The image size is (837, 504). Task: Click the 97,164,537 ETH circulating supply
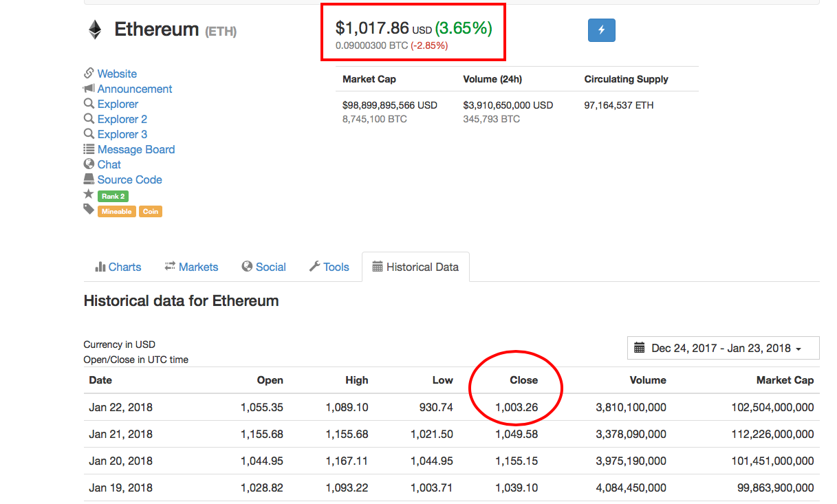(x=619, y=105)
